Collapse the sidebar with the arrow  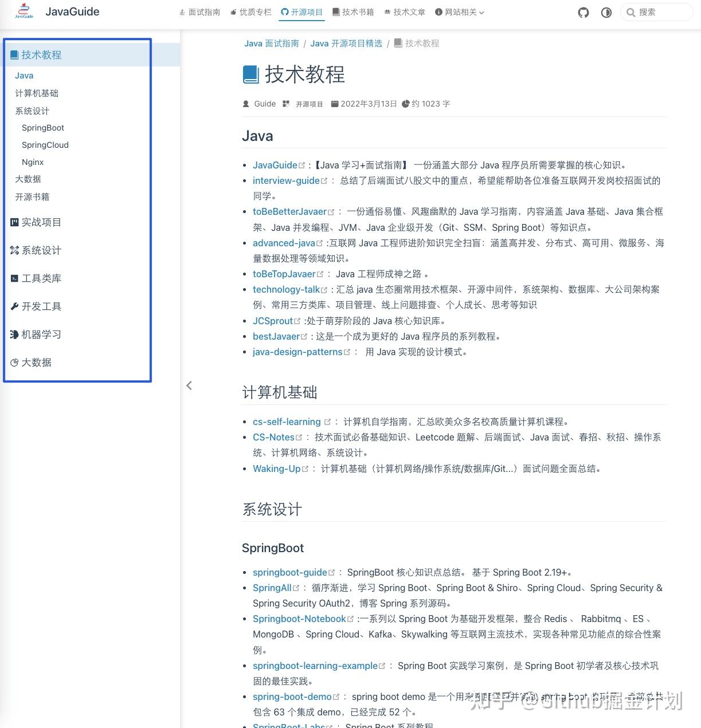(189, 385)
